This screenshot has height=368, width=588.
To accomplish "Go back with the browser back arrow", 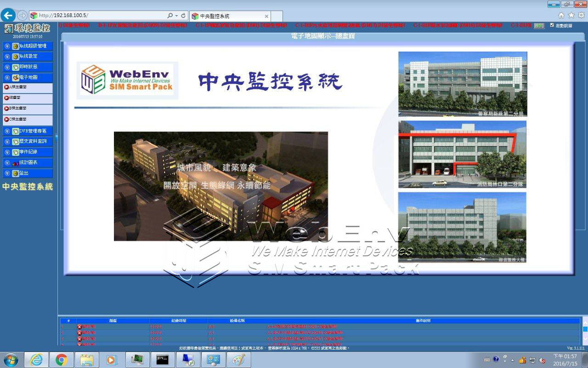I will (8, 15).
